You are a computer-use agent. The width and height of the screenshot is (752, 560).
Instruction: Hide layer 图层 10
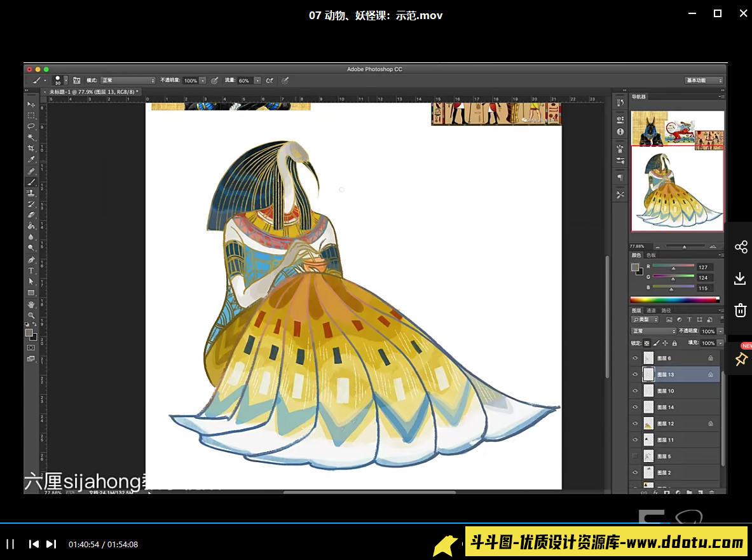tap(635, 391)
